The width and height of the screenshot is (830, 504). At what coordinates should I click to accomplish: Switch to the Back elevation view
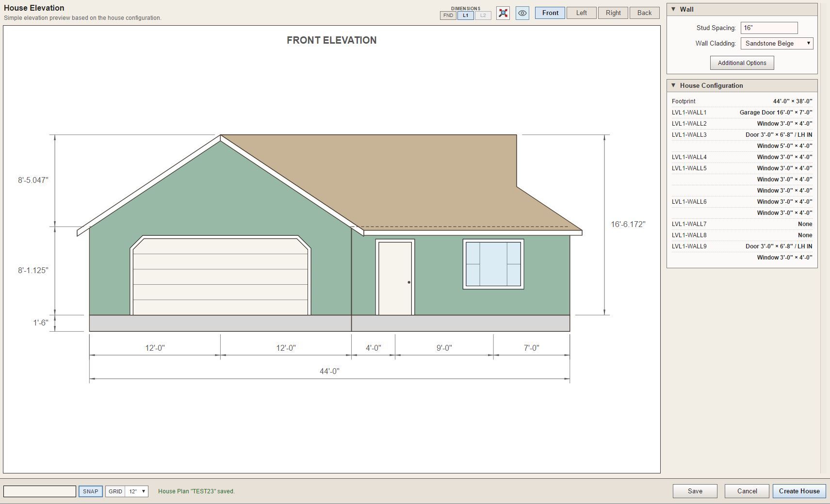coord(645,13)
